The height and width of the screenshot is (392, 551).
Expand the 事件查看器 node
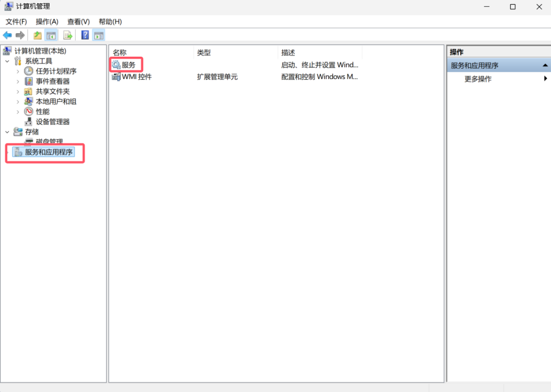pos(18,82)
